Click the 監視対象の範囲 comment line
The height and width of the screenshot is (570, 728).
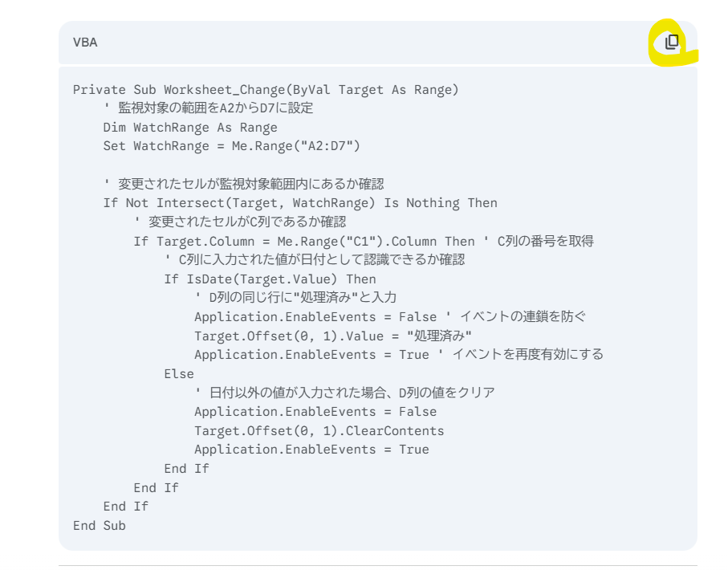tap(209, 108)
